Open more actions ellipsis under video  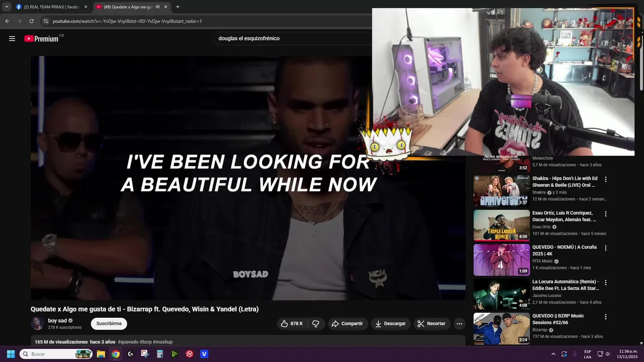click(459, 324)
